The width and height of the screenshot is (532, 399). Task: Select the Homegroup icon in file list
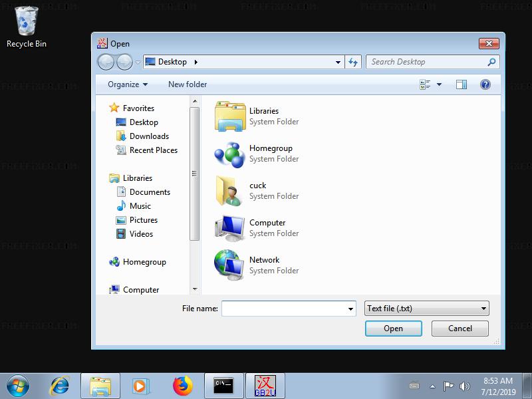pyautogui.click(x=230, y=155)
